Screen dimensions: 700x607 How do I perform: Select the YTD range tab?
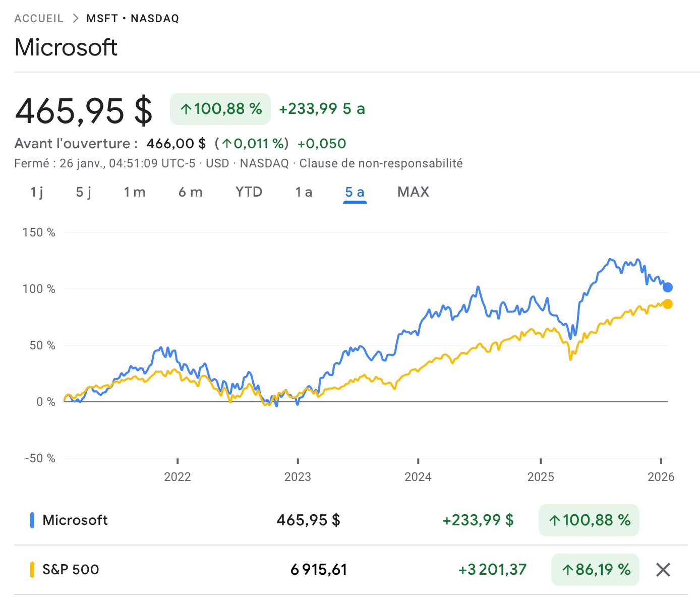click(249, 192)
